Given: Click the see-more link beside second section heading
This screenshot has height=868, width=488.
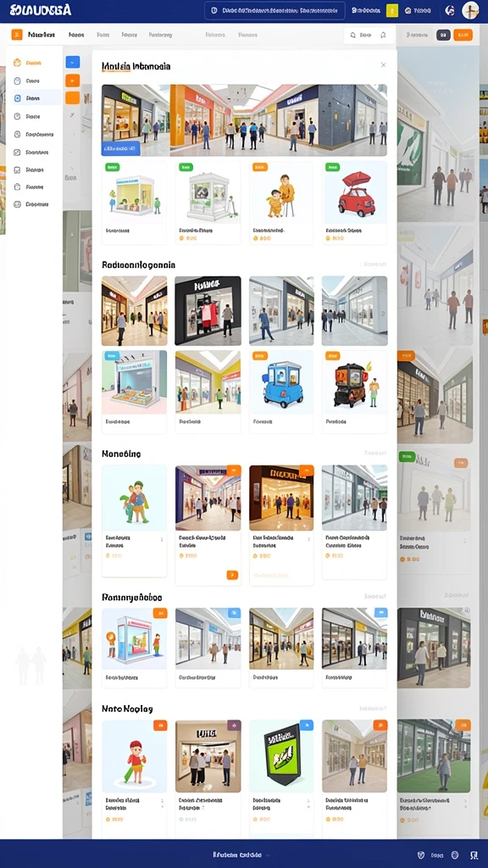Looking at the screenshot, I should (374, 264).
